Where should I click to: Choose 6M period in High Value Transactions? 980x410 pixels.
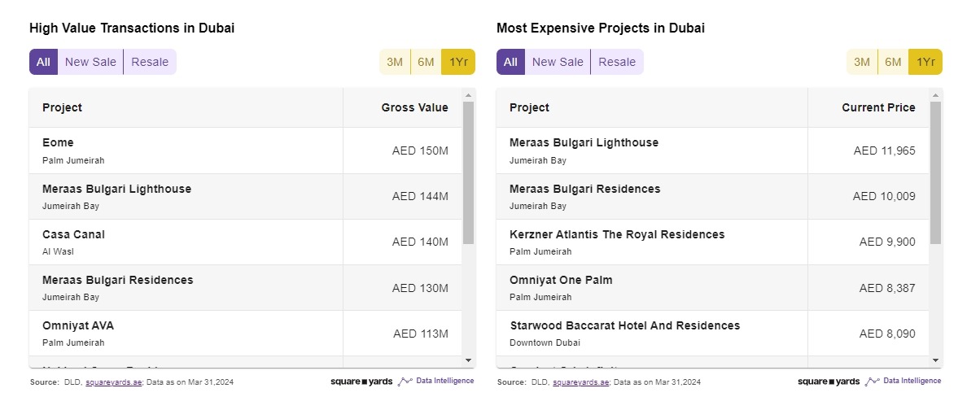pos(426,62)
